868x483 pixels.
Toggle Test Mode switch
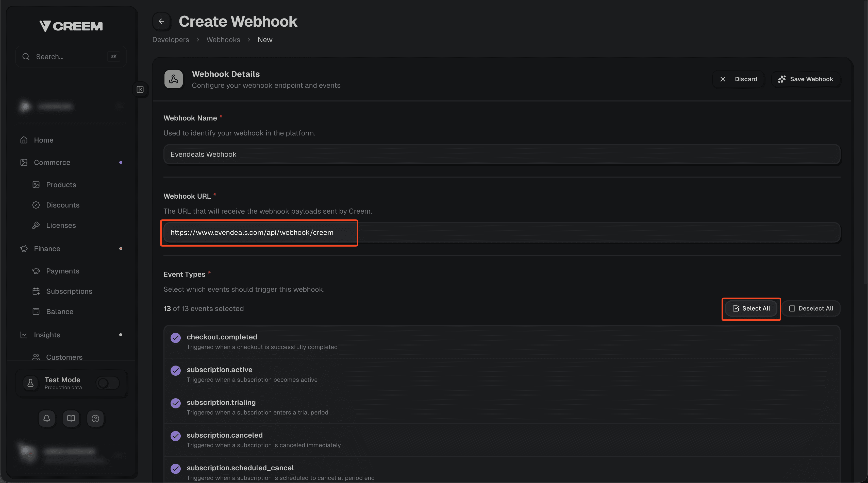click(107, 383)
